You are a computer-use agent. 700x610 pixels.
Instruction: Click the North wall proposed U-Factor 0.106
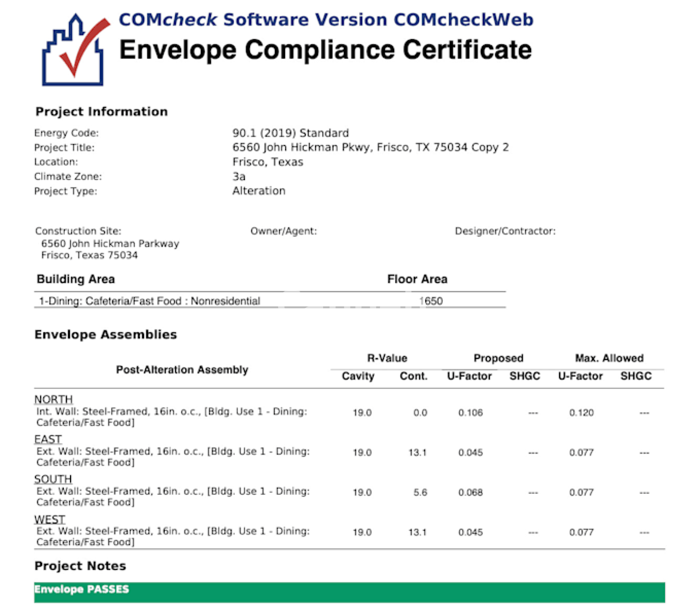[470, 412]
